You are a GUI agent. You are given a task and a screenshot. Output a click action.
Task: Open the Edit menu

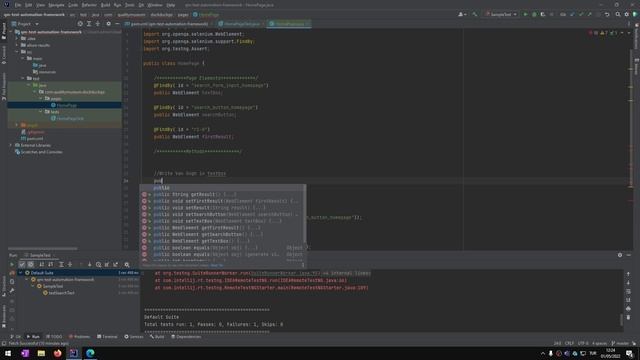(x=29, y=5)
